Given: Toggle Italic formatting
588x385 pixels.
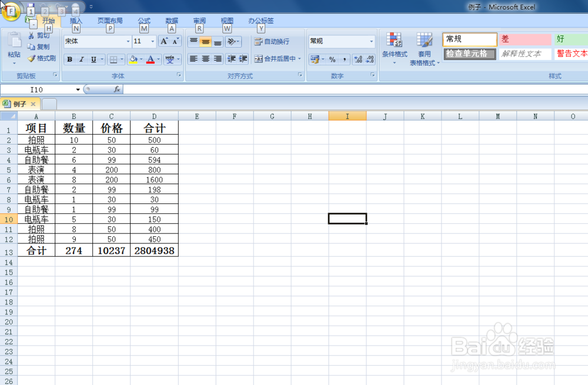Looking at the screenshot, I should point(81,59).
